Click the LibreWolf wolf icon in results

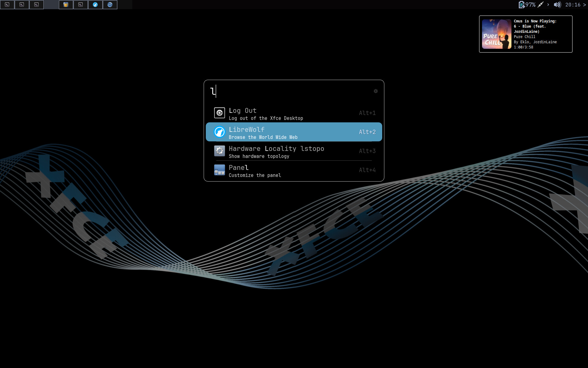tap(219, 132)
